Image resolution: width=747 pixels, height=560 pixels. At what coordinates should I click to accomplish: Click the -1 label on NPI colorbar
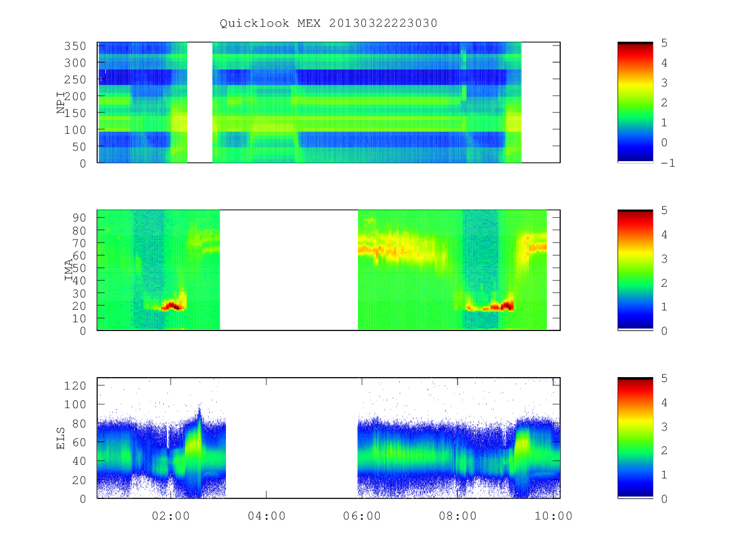[x=668, y=163]
